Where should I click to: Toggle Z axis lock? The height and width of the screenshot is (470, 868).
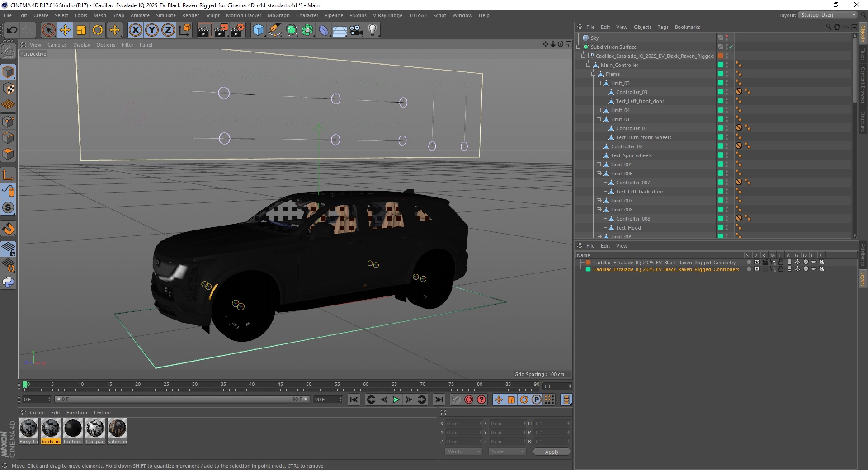point(168,30)
